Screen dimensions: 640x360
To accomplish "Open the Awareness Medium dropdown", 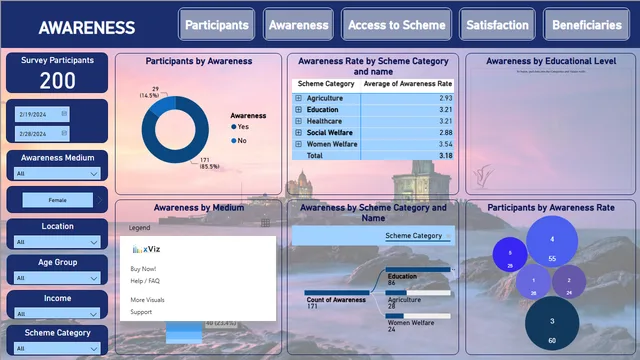I will 57,173.
